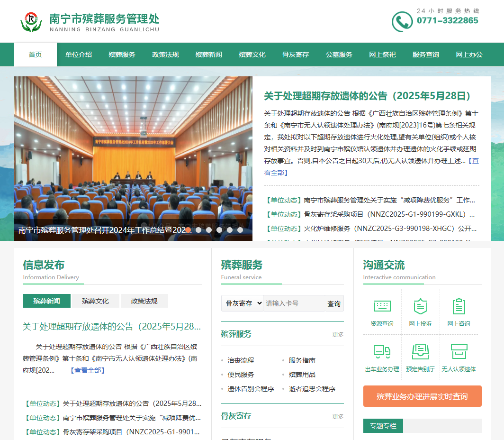Open 服务查询 navigation menu item
Viewport: 504px width, 440px height.
(426, 55)
